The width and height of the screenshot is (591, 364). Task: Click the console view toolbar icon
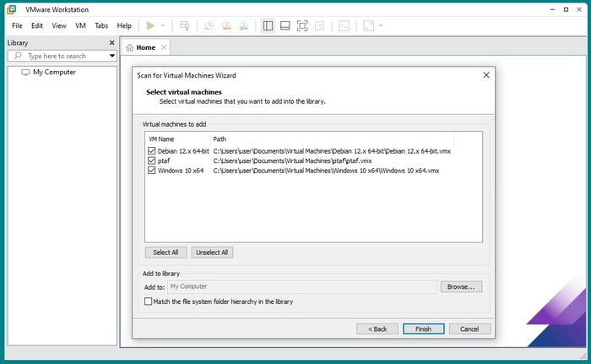344,25
